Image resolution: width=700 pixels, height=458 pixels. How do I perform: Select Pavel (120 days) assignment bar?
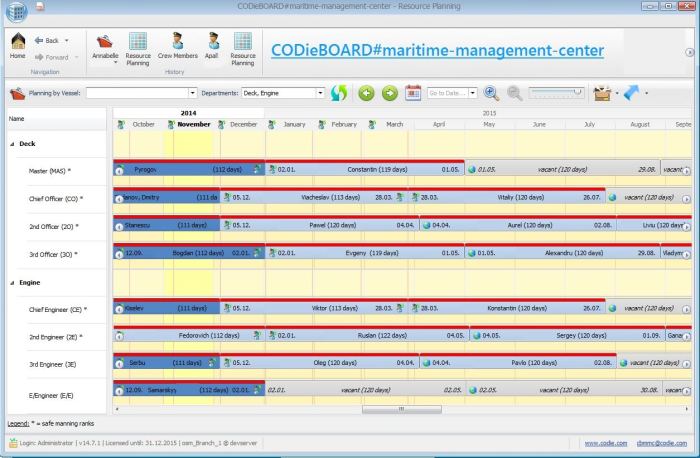coord(319,225)
